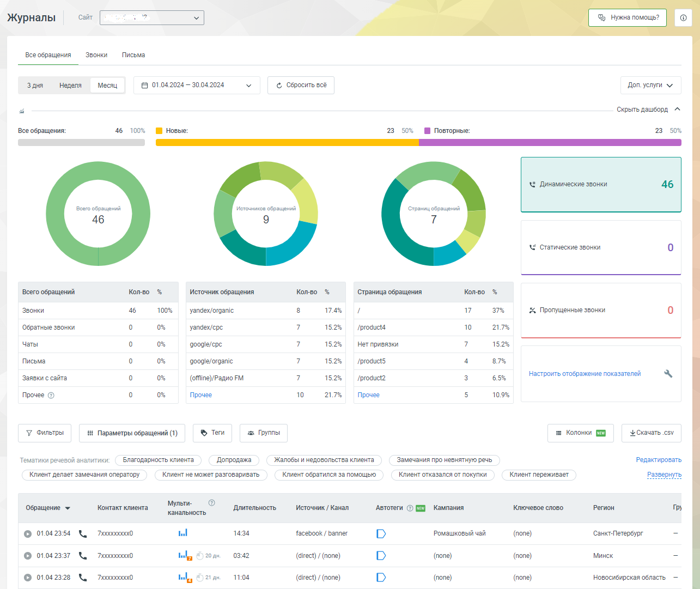Click the Страниц обращений donut chart
The image size is (700, 589).
pyautogui.click(x=434, y=214)
